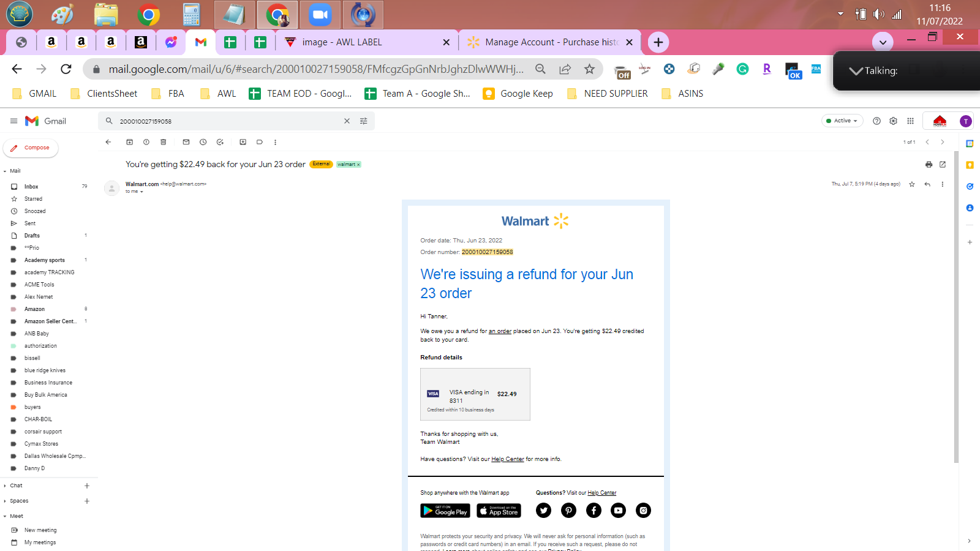This screenshot has height=551, width=980.
Task: Show search options in Gmail search
Action: coord(364,121)
